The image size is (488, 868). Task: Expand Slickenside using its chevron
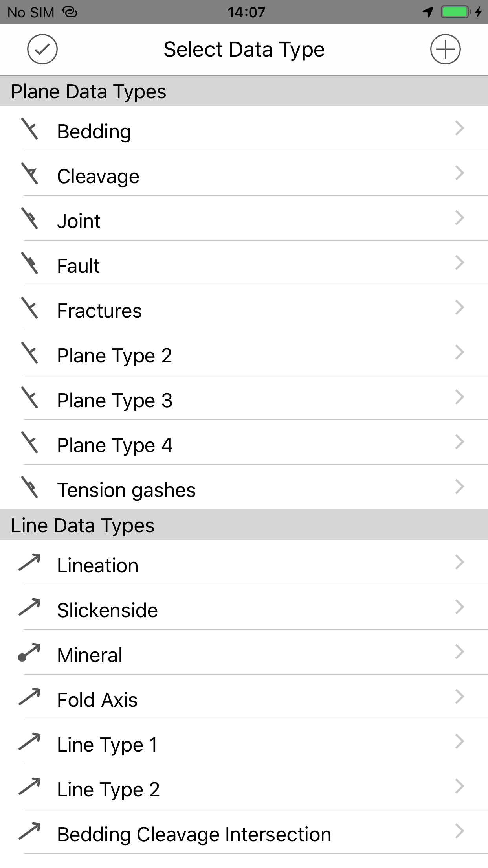(x=459, y=607)
